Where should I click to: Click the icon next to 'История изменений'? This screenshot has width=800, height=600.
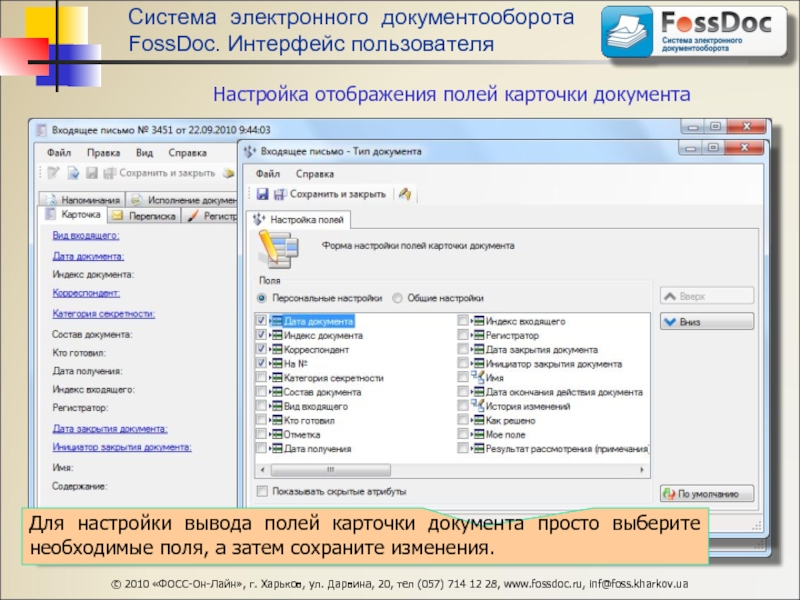coord(478,406)
